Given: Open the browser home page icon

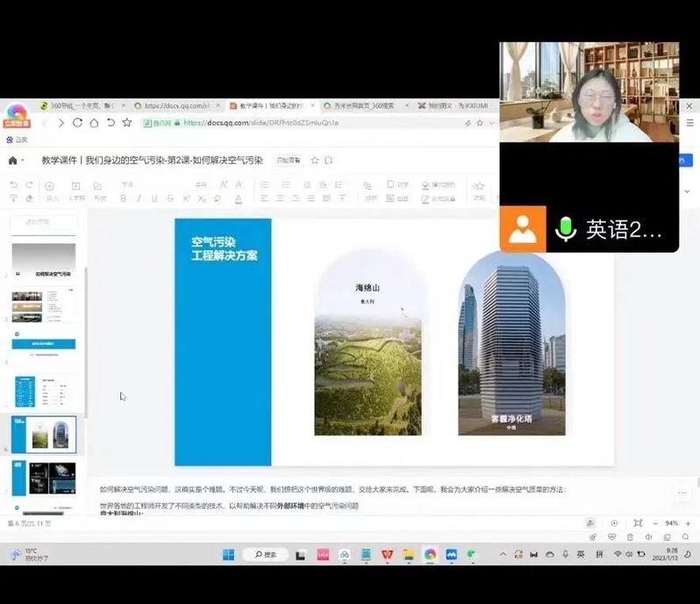Looking at the screenshot, I should 94,123.
